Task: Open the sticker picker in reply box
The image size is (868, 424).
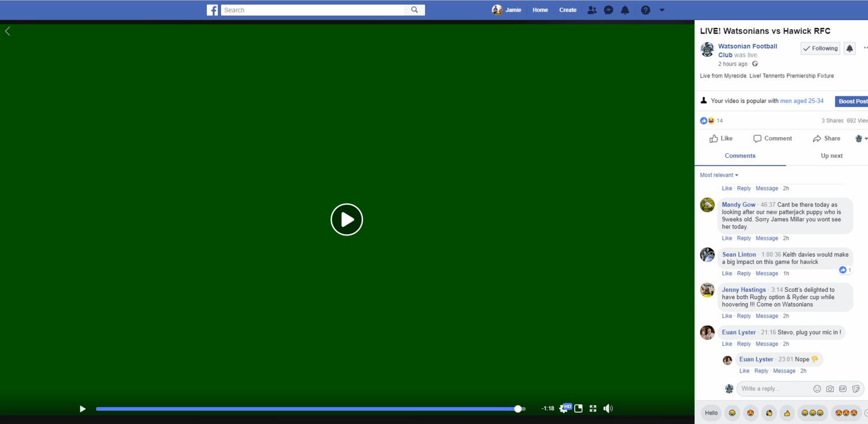Action: tap(856, 389)
